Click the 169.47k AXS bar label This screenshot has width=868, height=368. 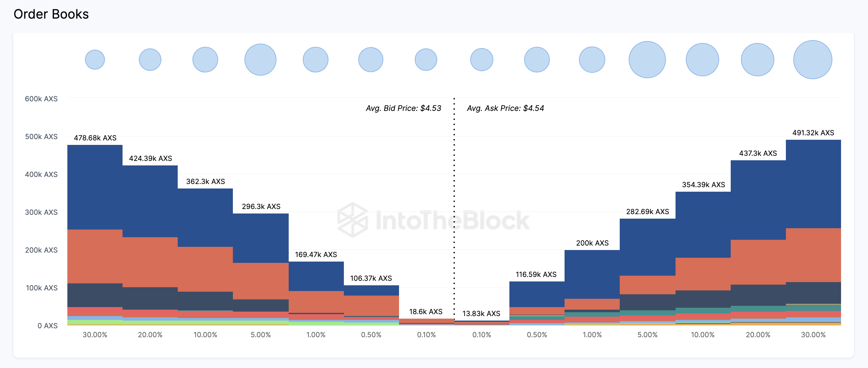coord(316,255)
